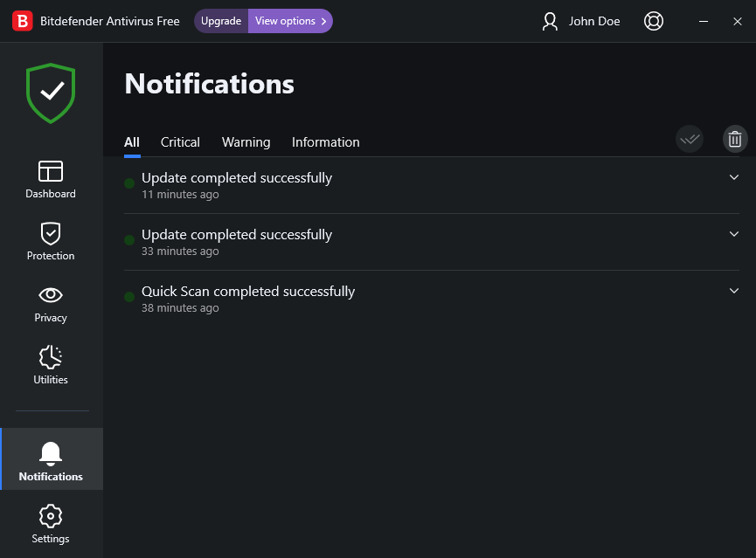Viewport: 756px width, 558px height.
Task: Select the Notifications bell in sidebar
Action: click(51, 461)
